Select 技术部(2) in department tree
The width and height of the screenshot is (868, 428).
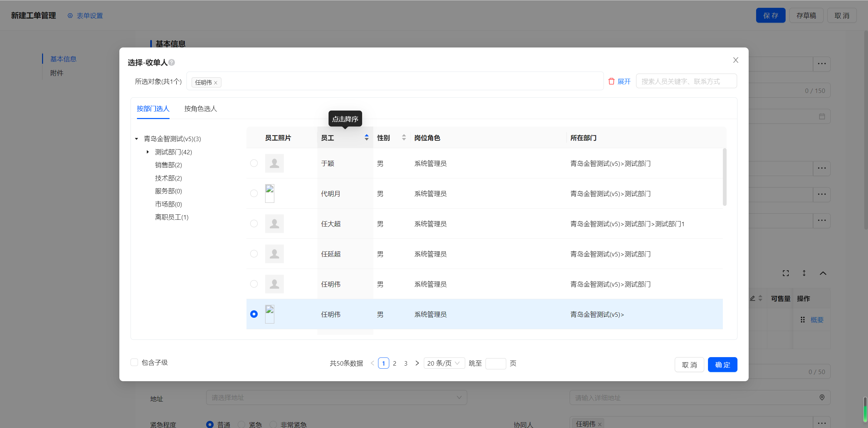click(169, 178)
